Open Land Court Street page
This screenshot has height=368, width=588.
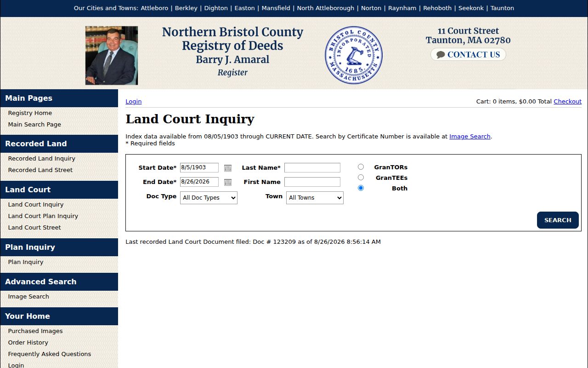click(34, 228)
